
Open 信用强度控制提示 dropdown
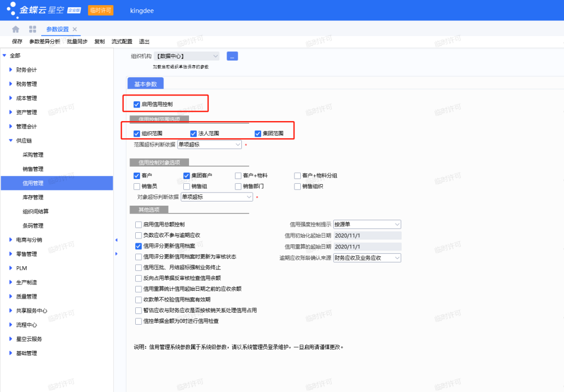367,224
